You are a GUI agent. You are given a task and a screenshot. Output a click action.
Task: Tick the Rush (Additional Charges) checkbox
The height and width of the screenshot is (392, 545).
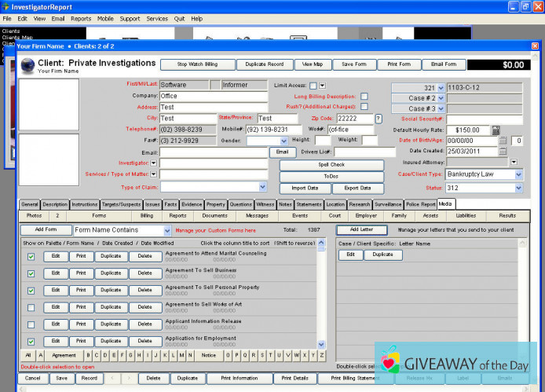[x=364, y=108]
